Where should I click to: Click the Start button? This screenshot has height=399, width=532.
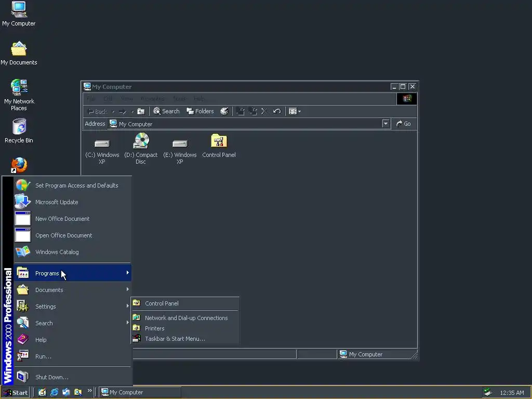pos(15,393)
